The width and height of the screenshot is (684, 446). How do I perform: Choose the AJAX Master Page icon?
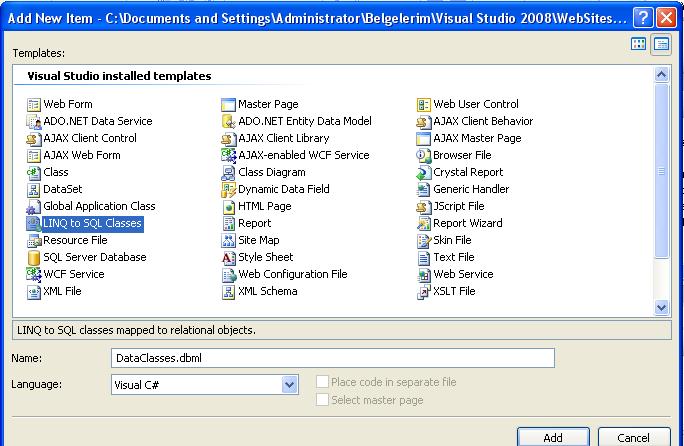point(424,139)
